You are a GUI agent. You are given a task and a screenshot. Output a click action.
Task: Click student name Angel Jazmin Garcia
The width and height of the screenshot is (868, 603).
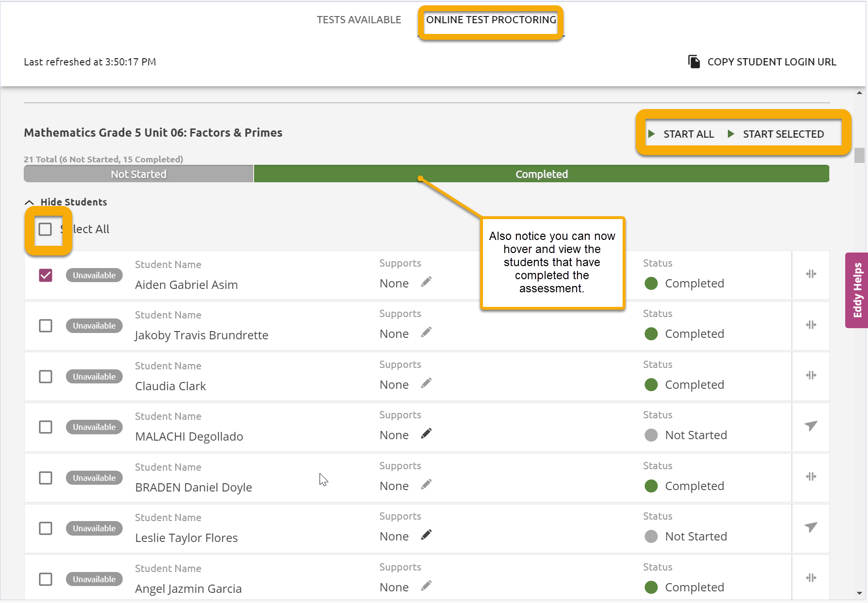188,589
